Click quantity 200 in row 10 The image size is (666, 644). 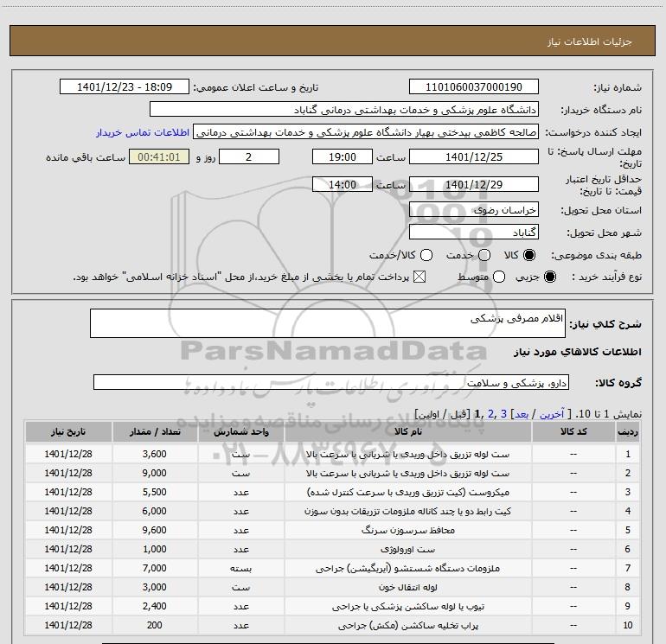[x=155, y=625]
